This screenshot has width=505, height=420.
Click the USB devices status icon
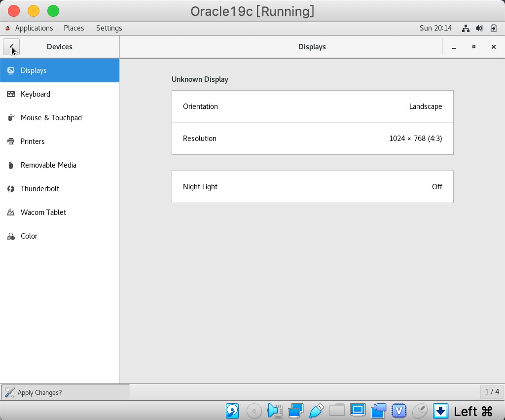pyautogui.click(x=316, y=411)
